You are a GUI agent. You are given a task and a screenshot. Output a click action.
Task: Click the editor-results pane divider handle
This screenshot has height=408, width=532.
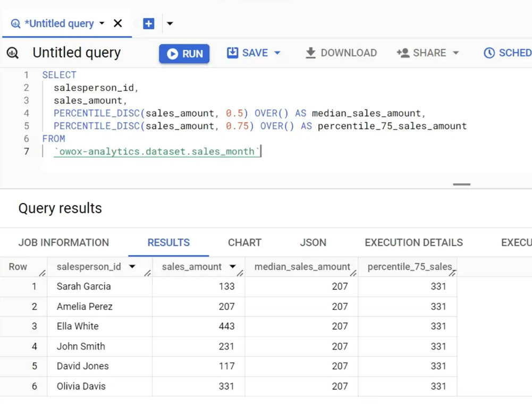point(461,184)
